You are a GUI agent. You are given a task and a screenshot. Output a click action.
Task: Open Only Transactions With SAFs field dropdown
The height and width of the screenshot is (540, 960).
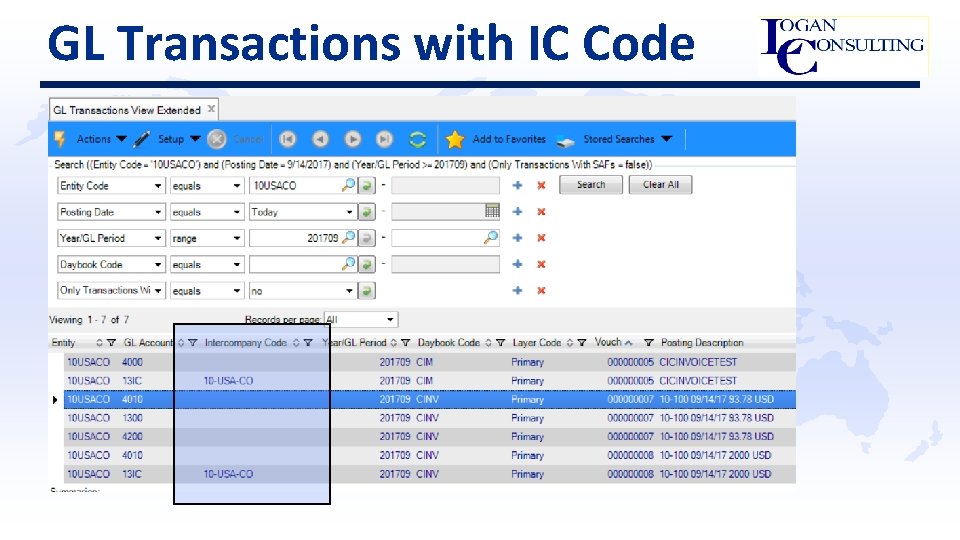tap(158, 291)
